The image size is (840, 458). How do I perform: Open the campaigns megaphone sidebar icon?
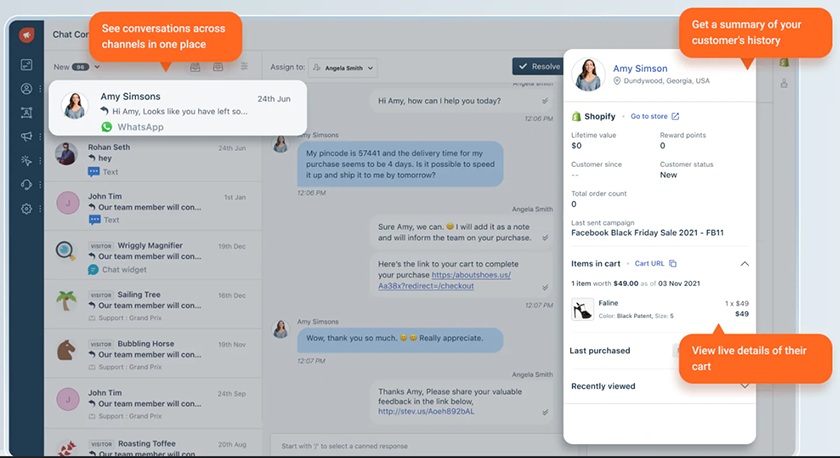tap(26, 137)
